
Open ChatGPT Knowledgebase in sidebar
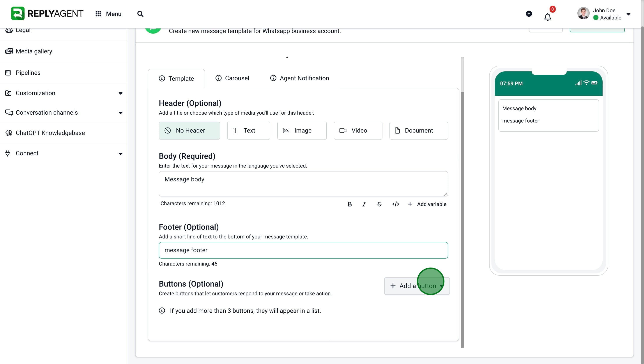[64, 133]
